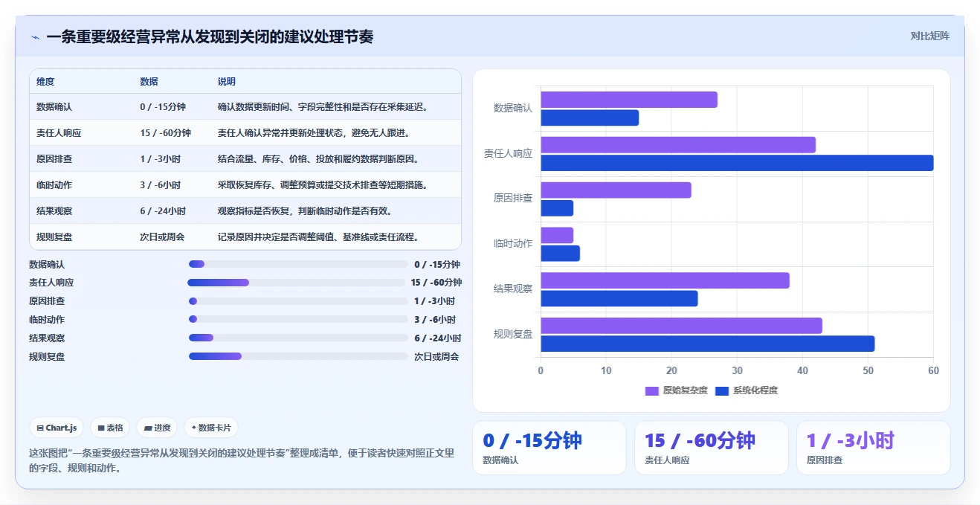The height and width of the screenshot is (505, 980).
Task: Select the Chart.js tag chip
Action: click(57, 428)
